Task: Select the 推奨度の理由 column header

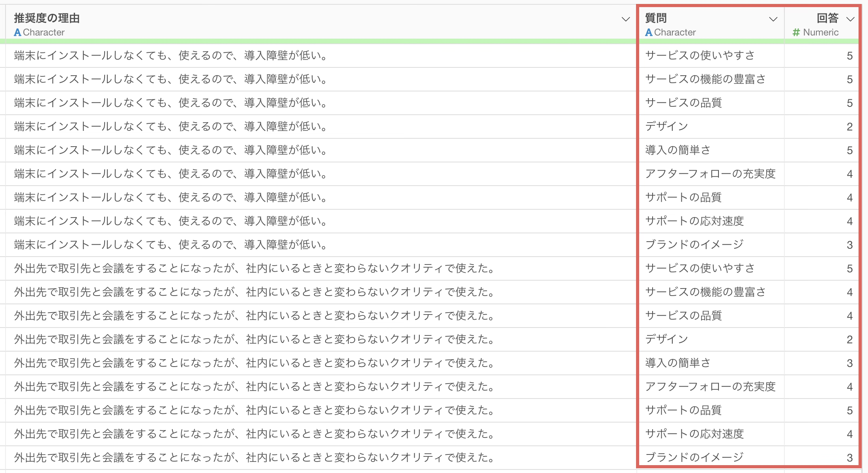Action: pos(47,18)
